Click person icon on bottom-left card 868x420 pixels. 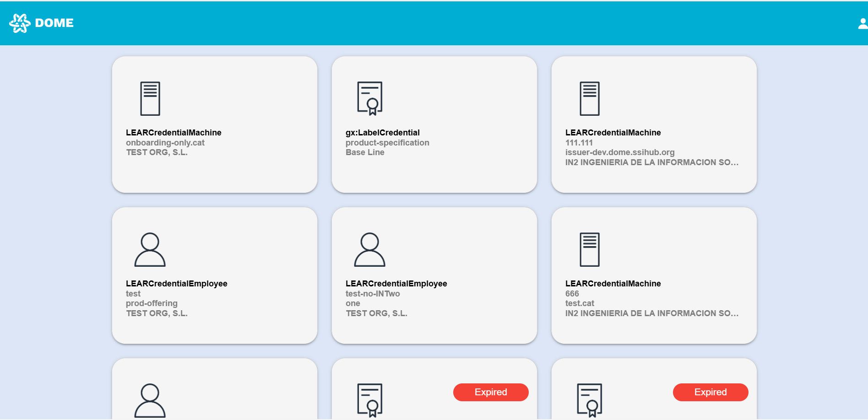[150, 400]
